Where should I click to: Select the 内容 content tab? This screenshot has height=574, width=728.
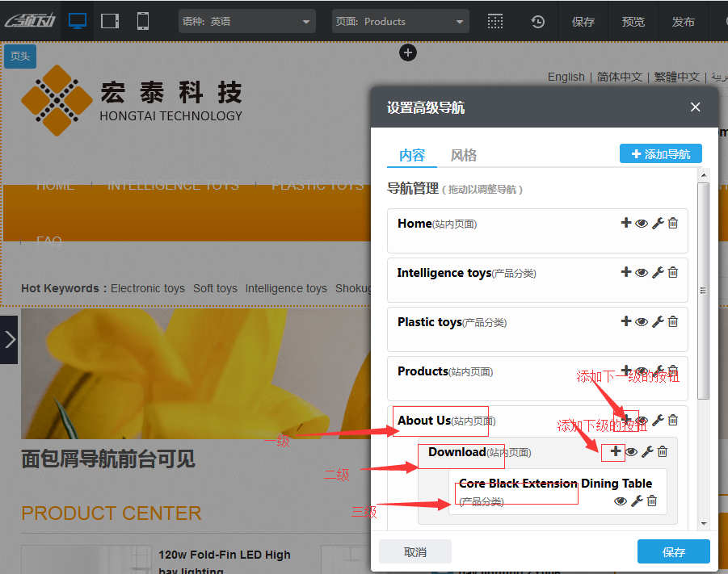[x=412, y=155]
